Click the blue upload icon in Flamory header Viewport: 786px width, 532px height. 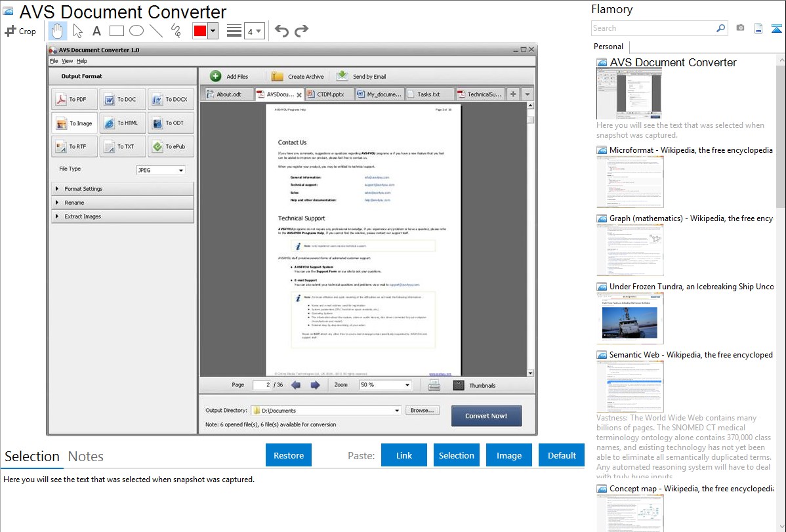[x=776, y=28]
